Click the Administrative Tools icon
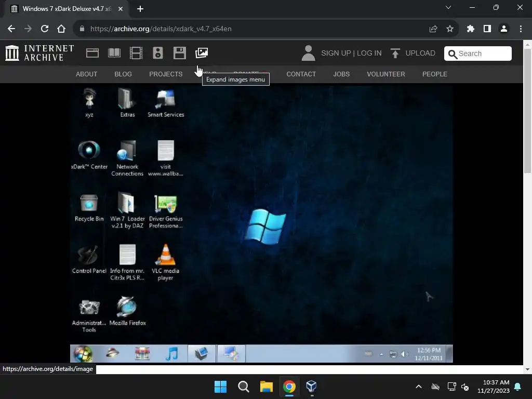Viewport: 532px width, 399px height. point(89,315)
